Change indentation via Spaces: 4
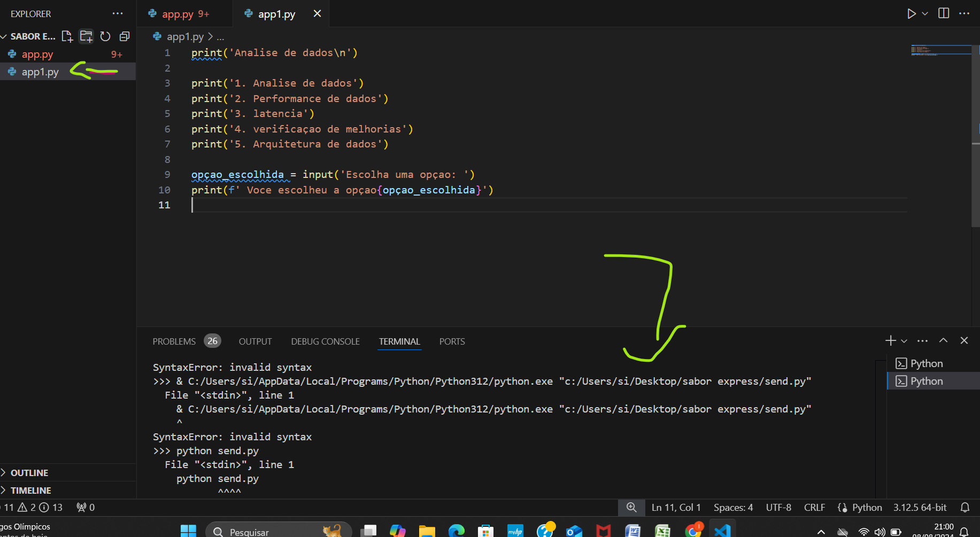 [x=733, y=507]
